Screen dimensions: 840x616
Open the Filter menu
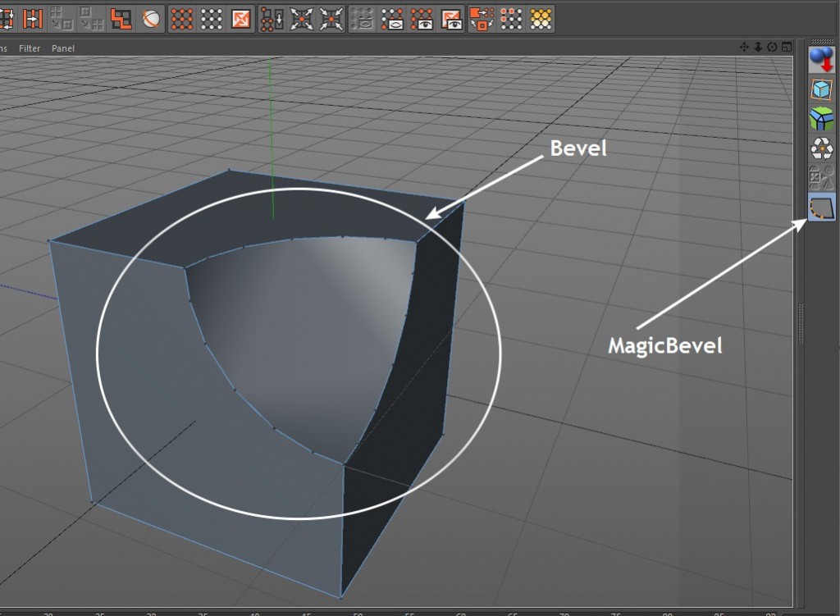(x=30, y=48)
